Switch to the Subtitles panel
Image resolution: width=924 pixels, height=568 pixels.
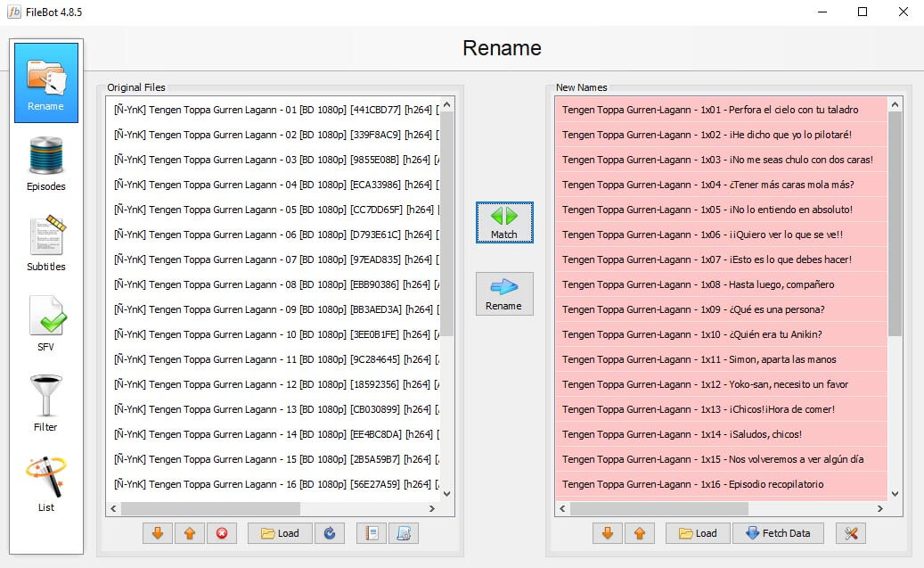pos(46,243)
